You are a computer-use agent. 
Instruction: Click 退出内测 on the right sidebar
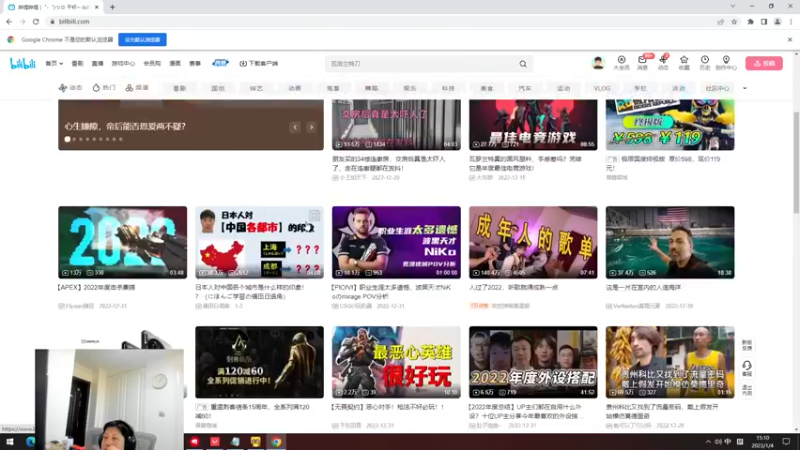[x=747, y=390]
